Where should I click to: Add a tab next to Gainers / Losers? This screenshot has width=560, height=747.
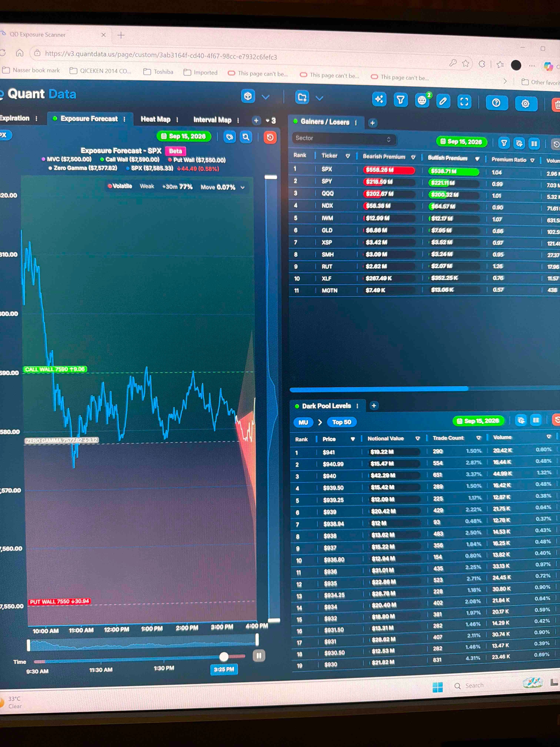(x=373, y=123)
